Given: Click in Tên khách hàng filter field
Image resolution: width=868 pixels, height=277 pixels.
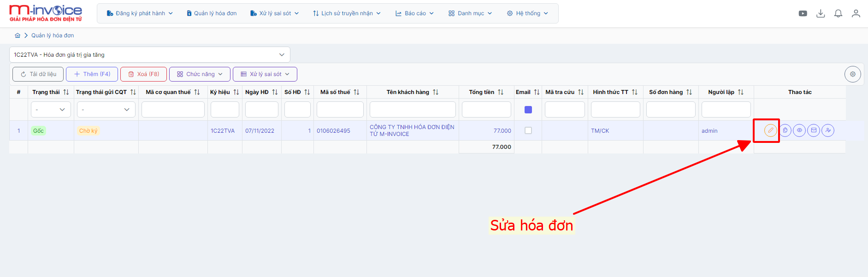Looking at the screenshot, I should tap(413, 110).
